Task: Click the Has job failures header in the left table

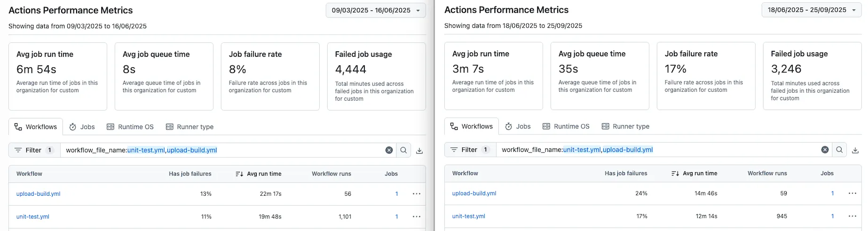Action: pos(190,174)
